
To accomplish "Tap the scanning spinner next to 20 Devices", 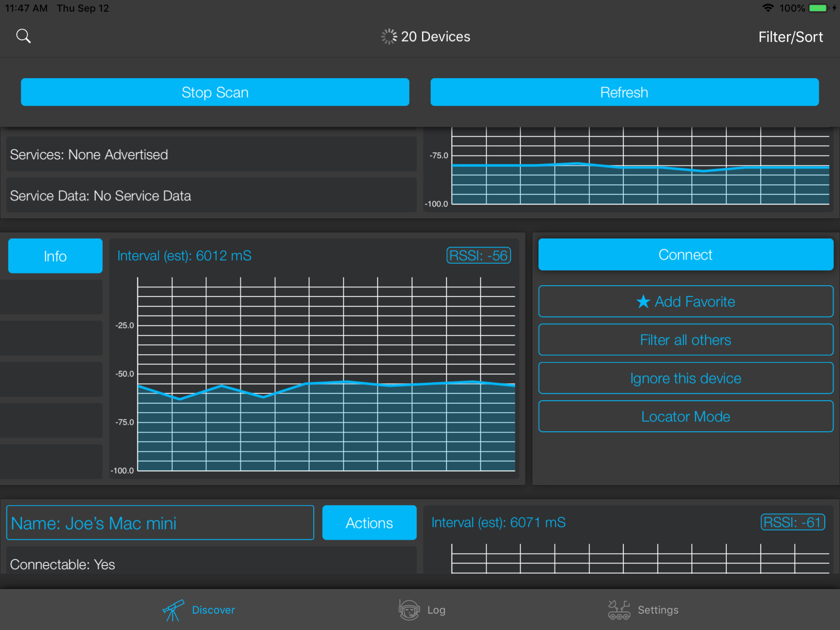I will point(389,37).
